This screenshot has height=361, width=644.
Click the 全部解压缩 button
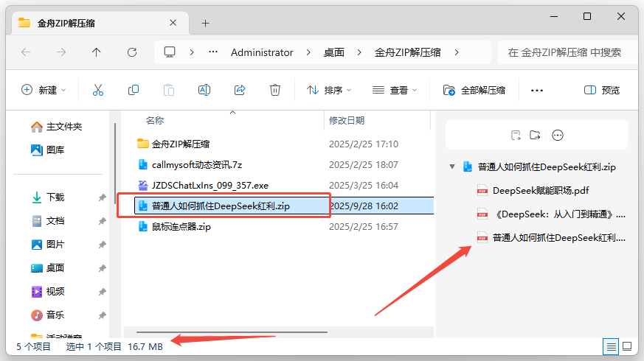pos(474,90)
